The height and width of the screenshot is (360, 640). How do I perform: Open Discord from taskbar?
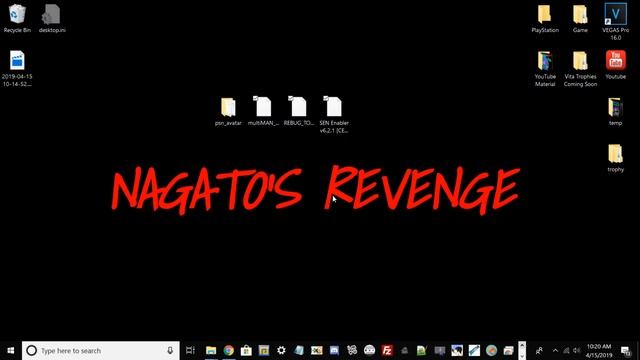pos(334,350)
